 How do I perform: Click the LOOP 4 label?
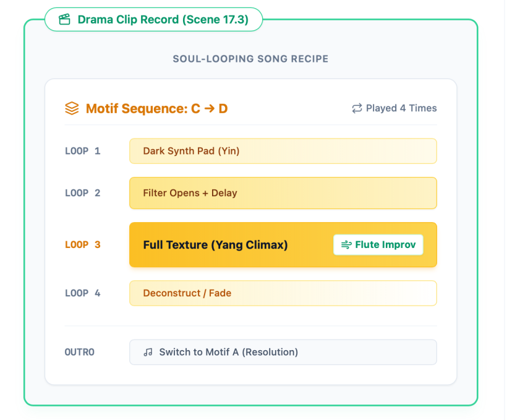83,293
